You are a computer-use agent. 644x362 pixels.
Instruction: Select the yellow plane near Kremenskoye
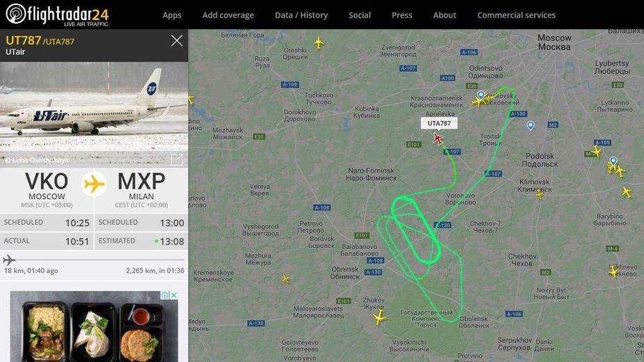point(286,279)
